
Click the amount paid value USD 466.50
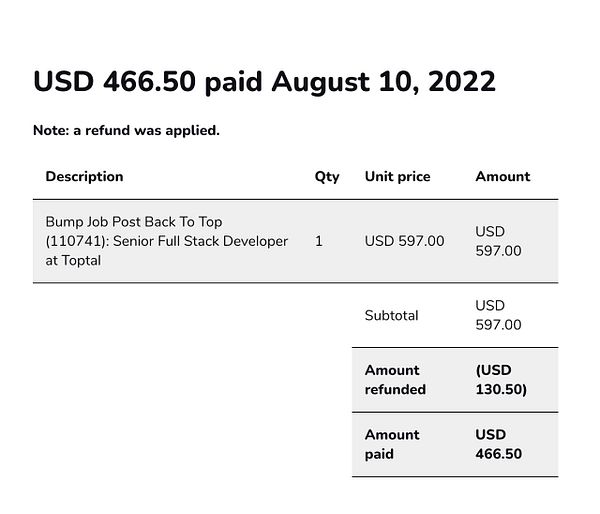click(x=498, y=444)
